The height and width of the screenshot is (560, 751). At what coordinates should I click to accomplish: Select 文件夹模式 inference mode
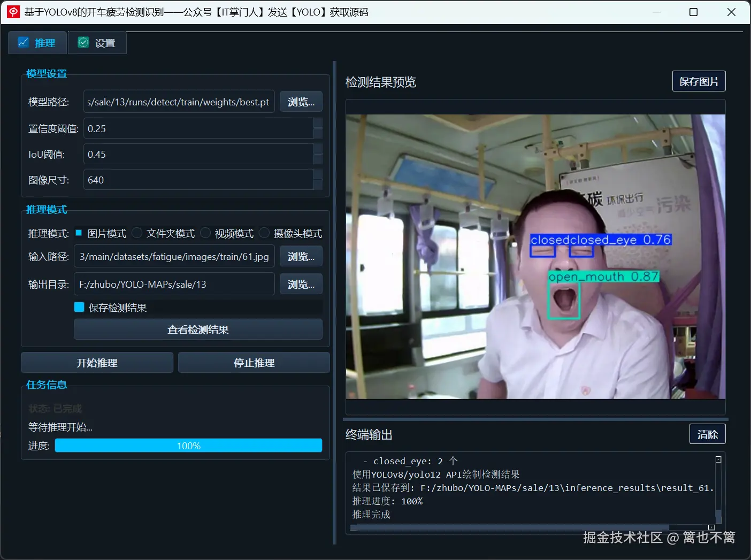(x=163, y=233)
